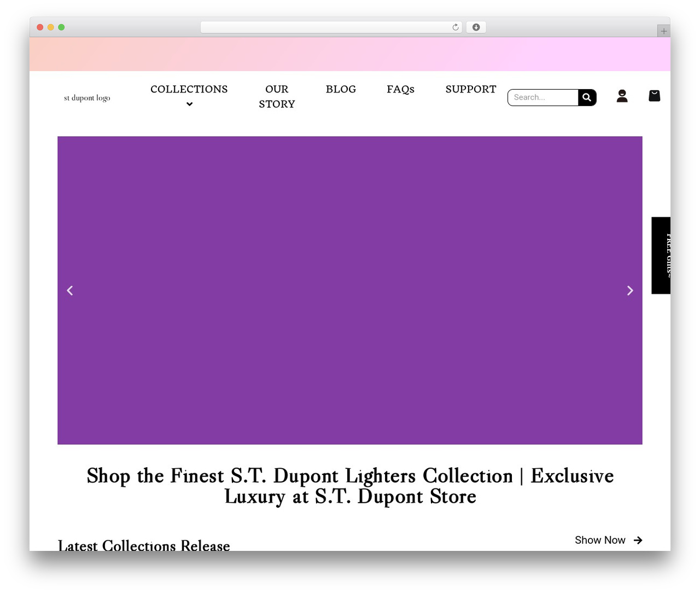The image size is (700, 593).
Task: Open a new browser tab with plus
Action: point(663,31)
